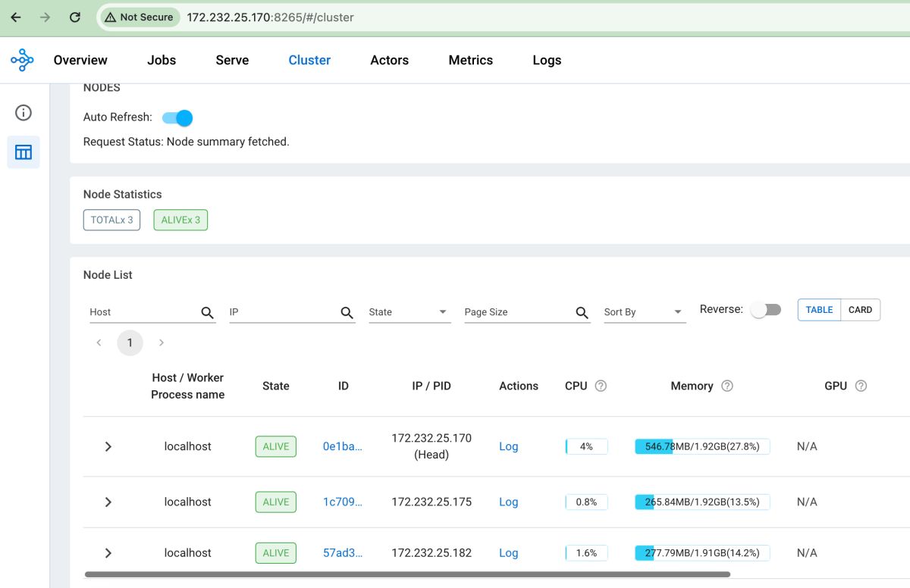Expand the 172.232.25.182 node row
This screenshot has height=588, width=910.
click(x=108, y=552)
